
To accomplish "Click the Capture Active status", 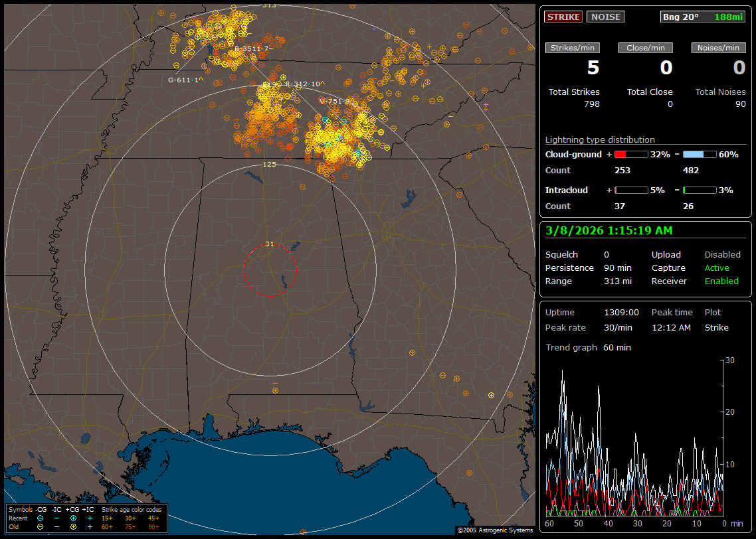I will [x=717, y=268].
